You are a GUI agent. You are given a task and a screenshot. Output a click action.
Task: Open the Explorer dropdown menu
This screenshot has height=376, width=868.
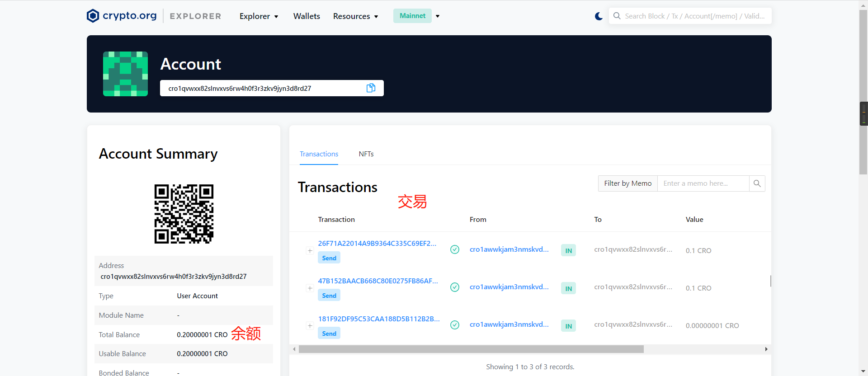click(x=259, y=16)
